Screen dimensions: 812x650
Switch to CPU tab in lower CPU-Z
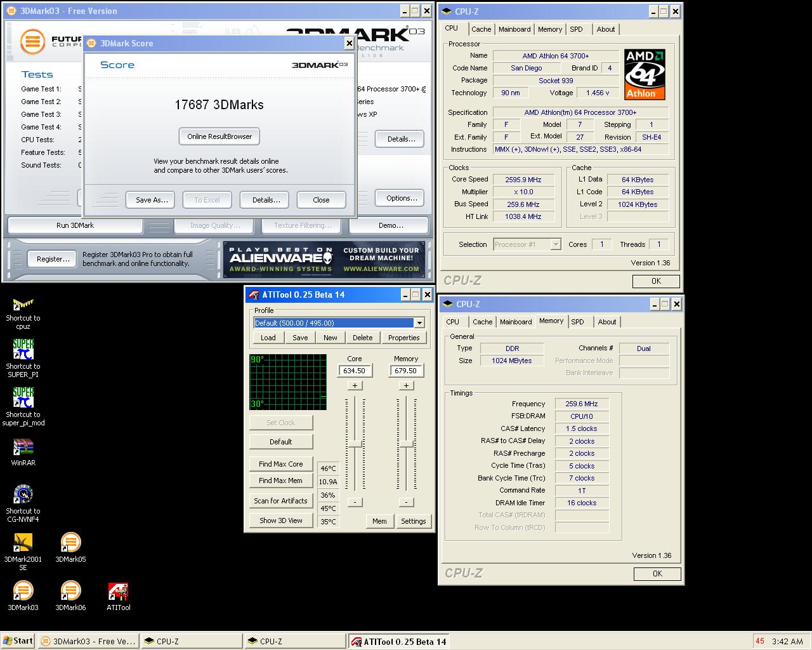click(453, 322)
